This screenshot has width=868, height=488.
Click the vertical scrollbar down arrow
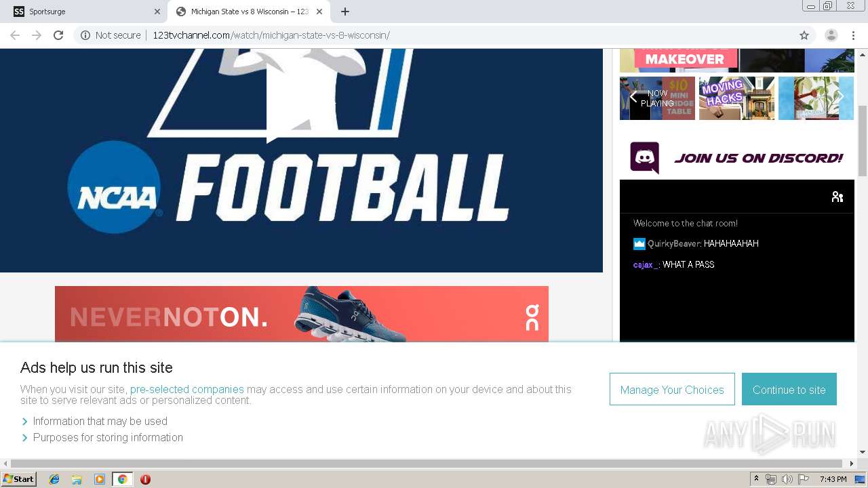863,452
